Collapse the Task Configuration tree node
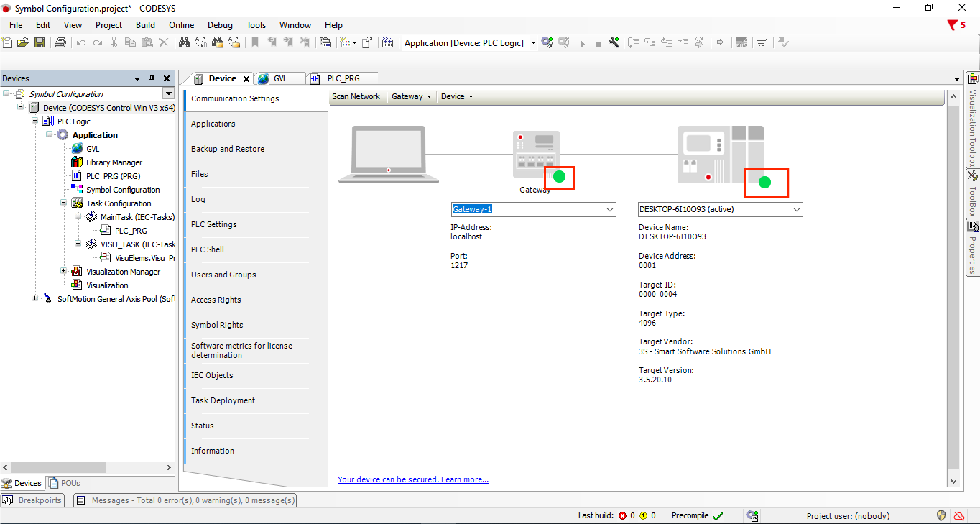Image resolution: width=980 pixels, height=524 pixels. pyautogui.click(x=64, y=203)
